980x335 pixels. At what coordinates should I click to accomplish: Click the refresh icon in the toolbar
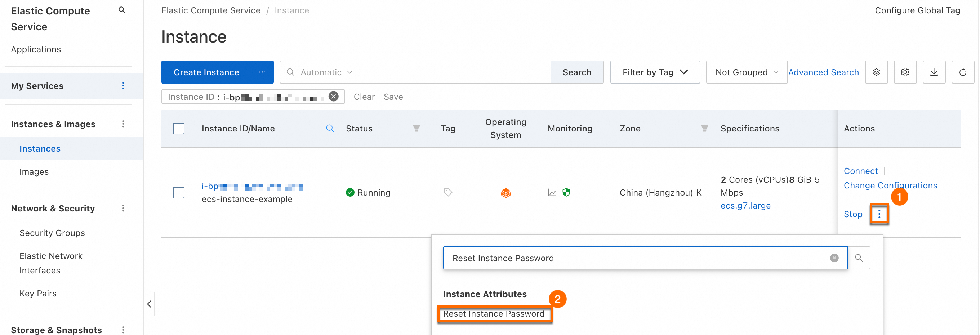coord(962,72)
